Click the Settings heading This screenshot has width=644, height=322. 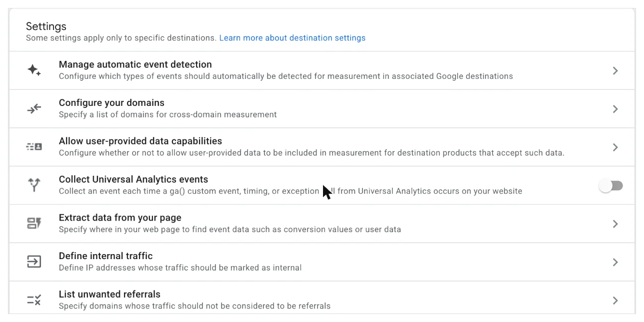[46, 26]
